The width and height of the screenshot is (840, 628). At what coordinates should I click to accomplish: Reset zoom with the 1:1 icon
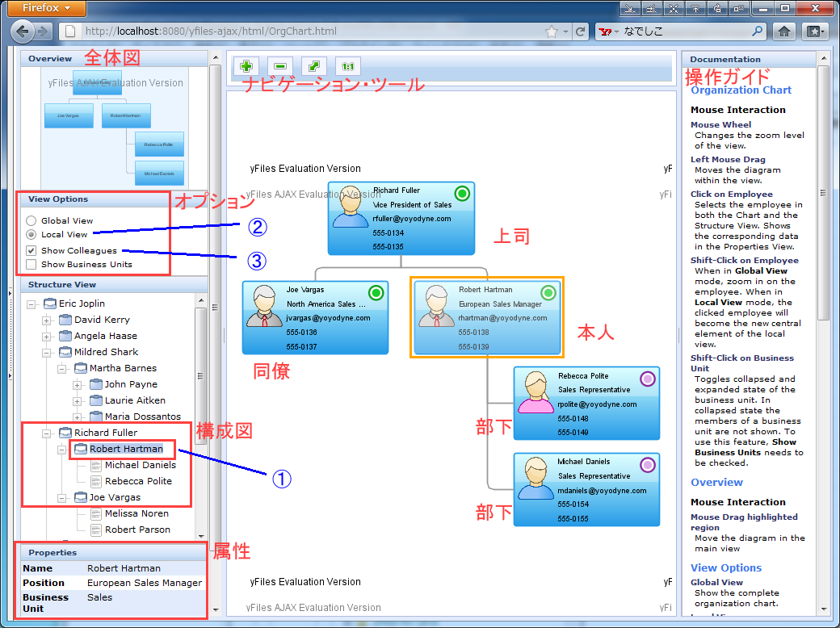point(347,66)
